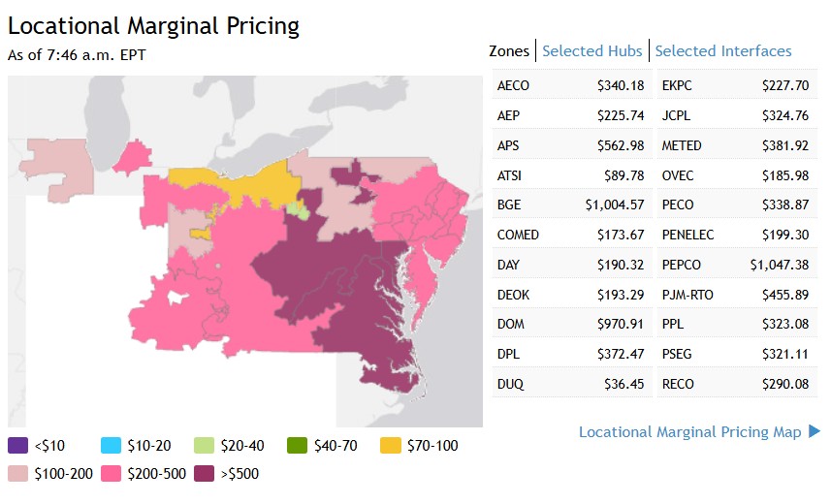This screenshot has width=831, height=504.
Task: Click the hot pink $200-500 legend swatch
Action: click(111, 474)
